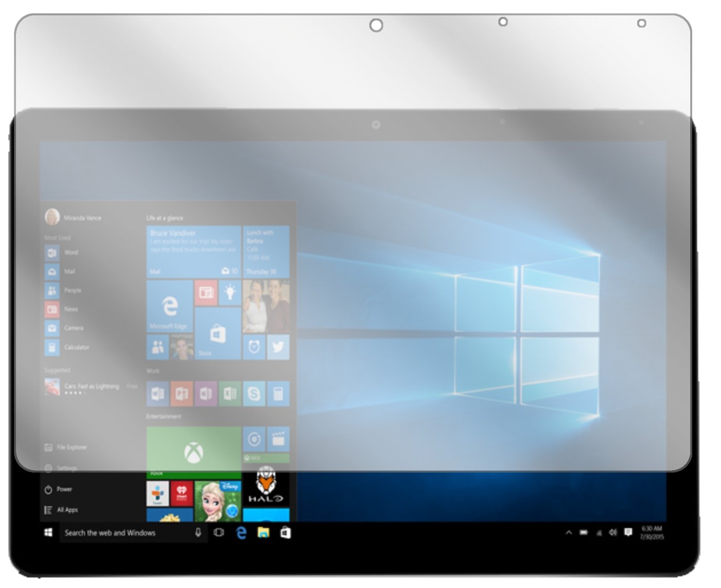The height and width of the screenshot is (588, 721).
Task: Open the Twitter tile
Action: coord(278,347)
